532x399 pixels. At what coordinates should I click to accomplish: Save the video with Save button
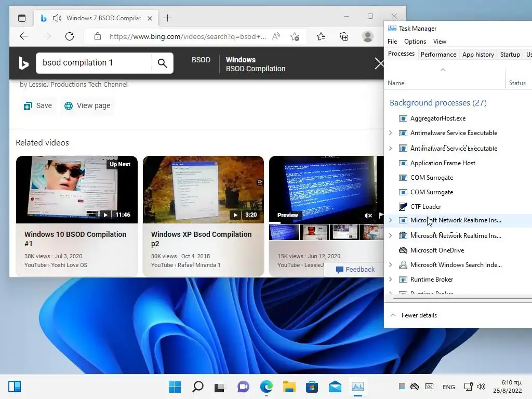tap(37, 106)
